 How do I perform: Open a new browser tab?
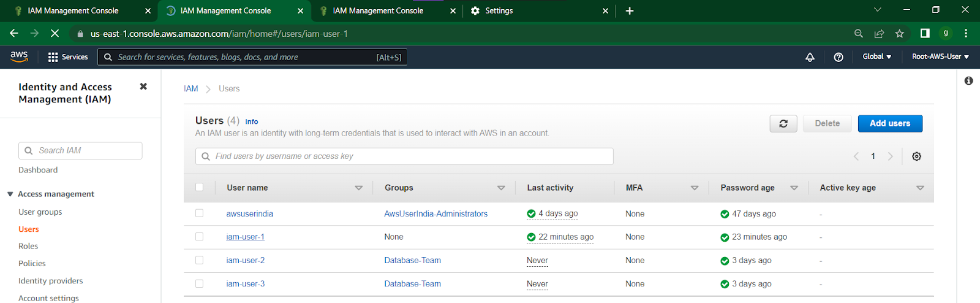point(630,10)
